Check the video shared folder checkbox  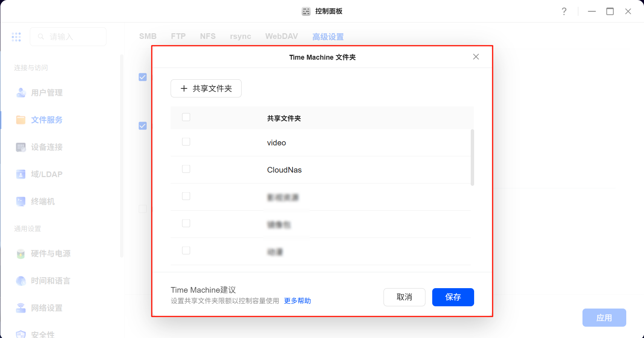tap(186, 142)
